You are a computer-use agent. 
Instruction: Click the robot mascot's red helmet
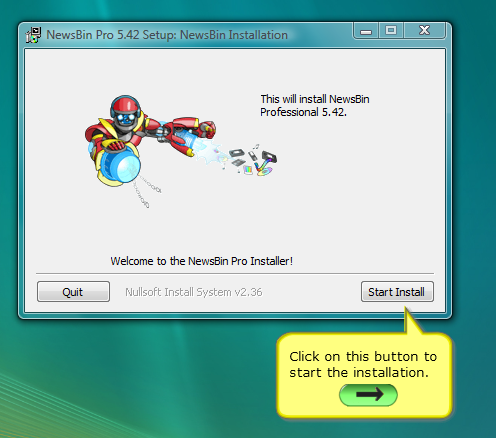pyautogui.click(x=125, y=104)
